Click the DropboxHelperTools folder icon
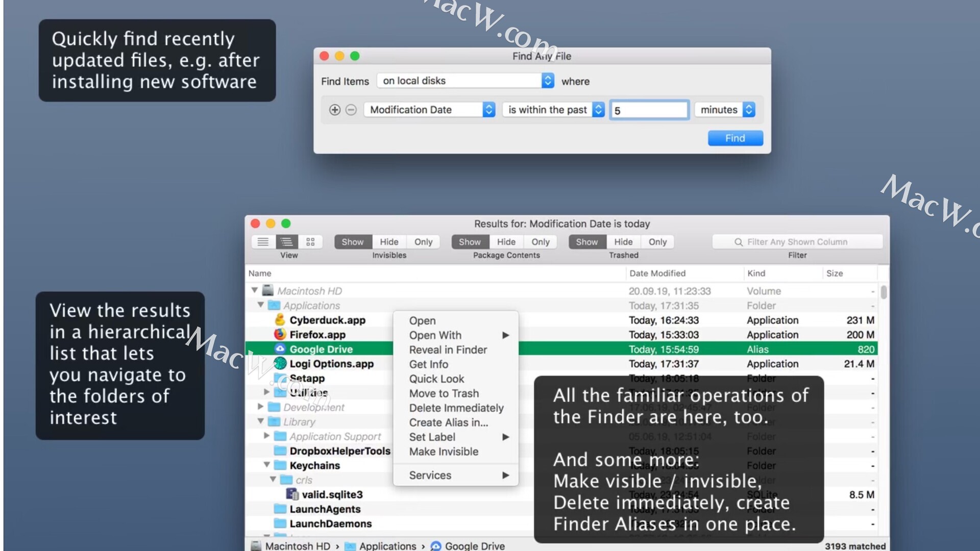The width and height of the screenshot is (980, 551). pyautogui.click(x=280, y=451)
